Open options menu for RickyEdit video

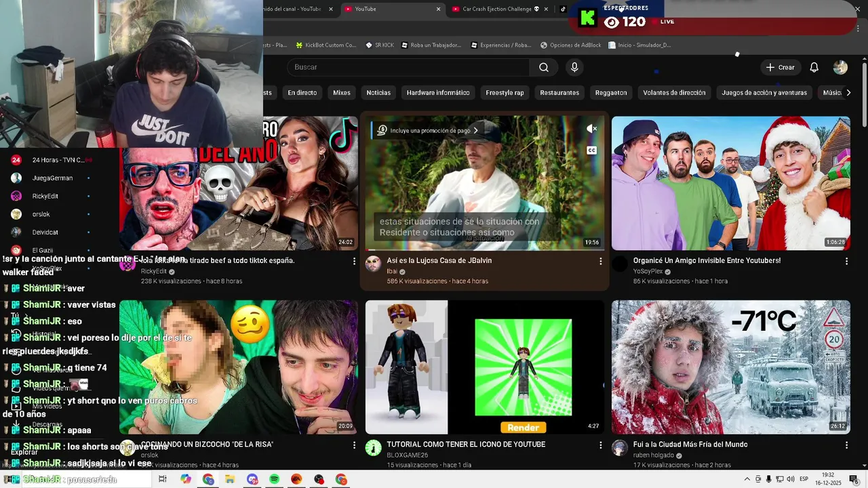point(354,261)
